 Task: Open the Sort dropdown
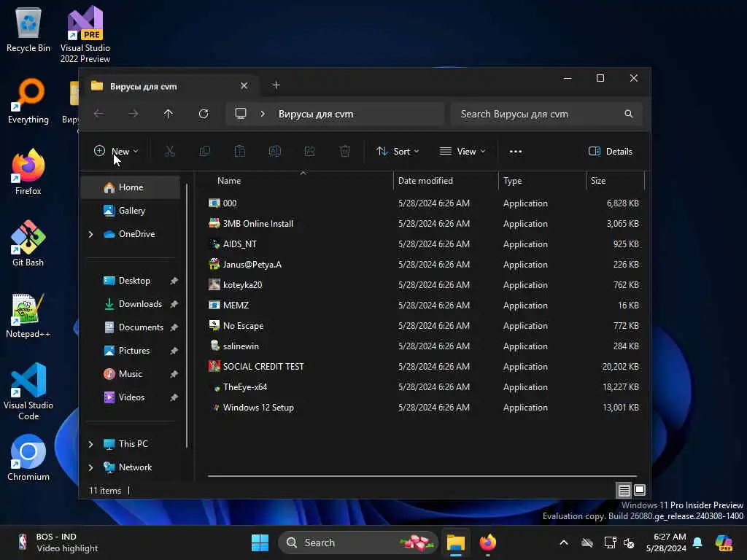coord(398,152)
